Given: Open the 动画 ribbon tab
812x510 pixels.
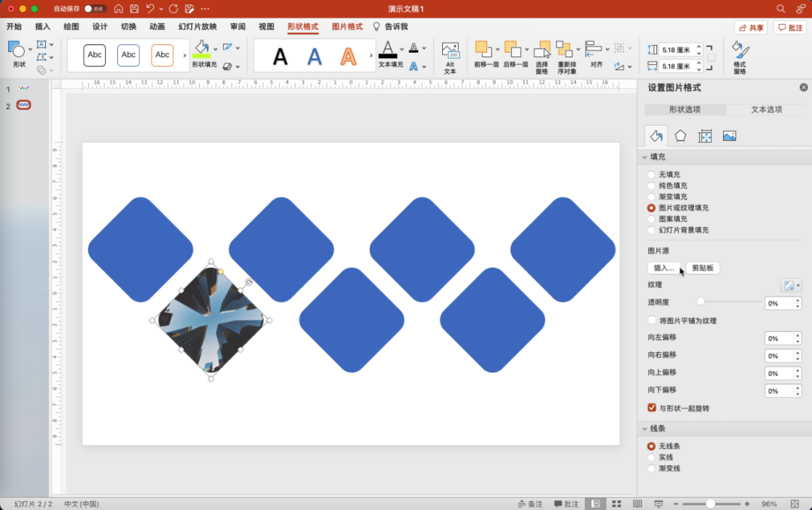Looking at the screenshot, I should coord(157,26).
